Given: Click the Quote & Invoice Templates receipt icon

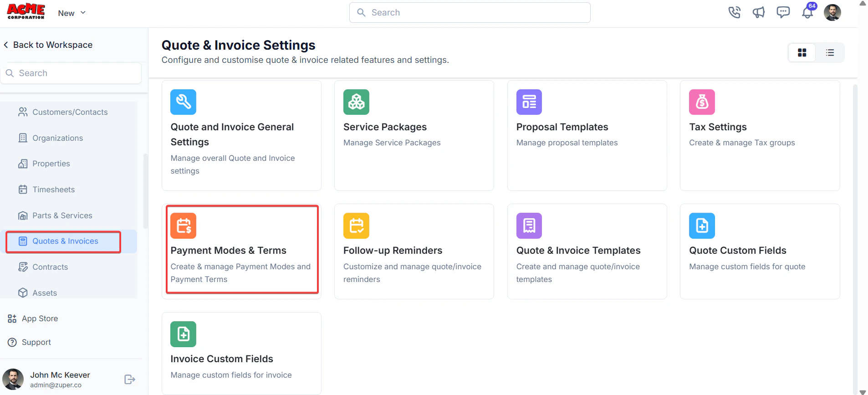Looking at the screenshot, I should tap(529, 226).
